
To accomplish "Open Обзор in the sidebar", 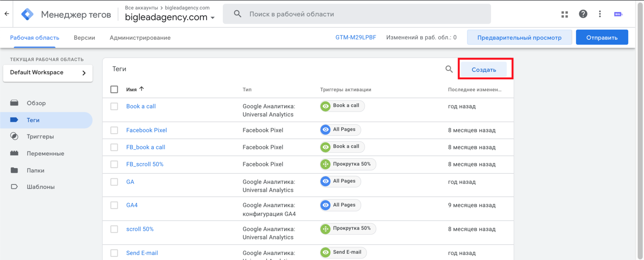I will (x=36, y=103).
